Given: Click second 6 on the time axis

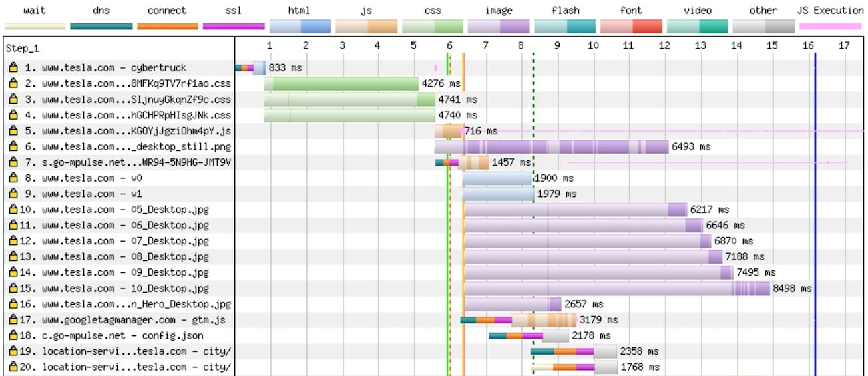Looking at the screenshot, I should [449, 45].
